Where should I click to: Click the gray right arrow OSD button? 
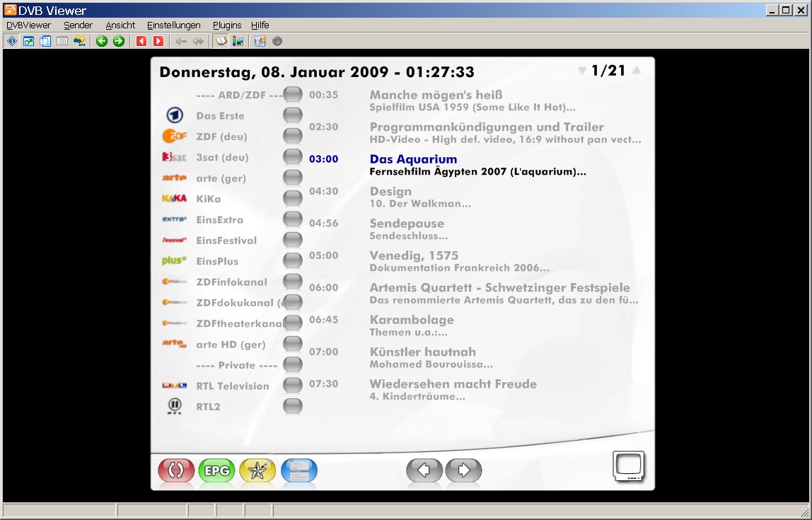[x=463, y=470]
